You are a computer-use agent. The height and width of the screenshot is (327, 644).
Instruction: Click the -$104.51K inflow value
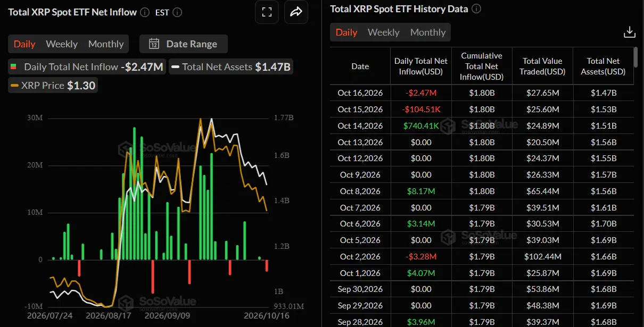coord(421,110)
